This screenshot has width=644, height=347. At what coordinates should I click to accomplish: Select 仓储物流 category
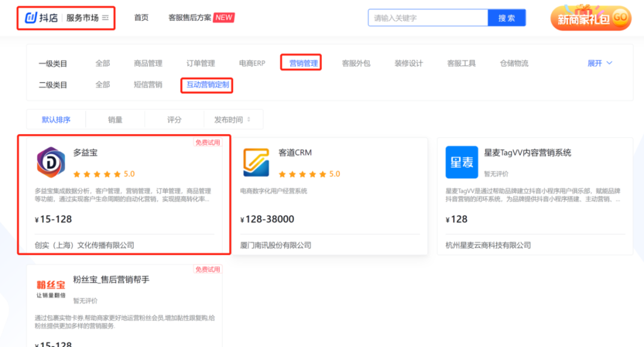[514, 63]
